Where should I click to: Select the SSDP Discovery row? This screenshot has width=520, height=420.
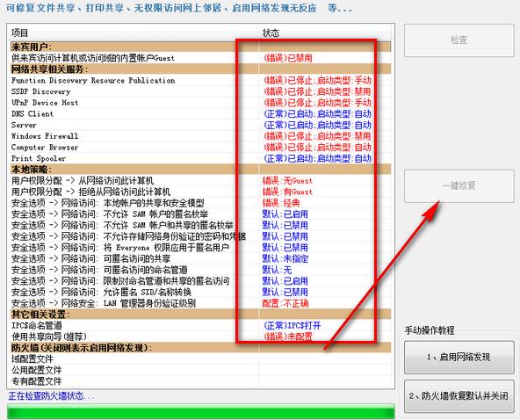tap(200, 91)
